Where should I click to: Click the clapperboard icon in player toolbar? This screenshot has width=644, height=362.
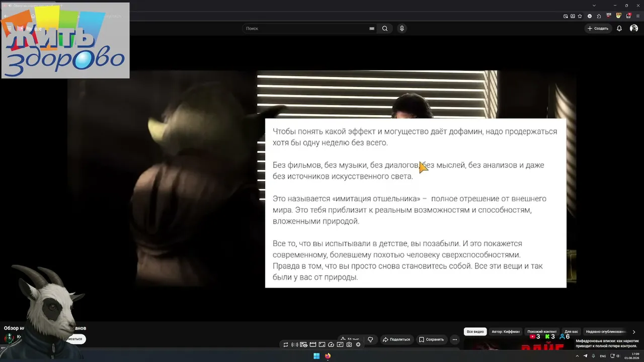point(313,344)
